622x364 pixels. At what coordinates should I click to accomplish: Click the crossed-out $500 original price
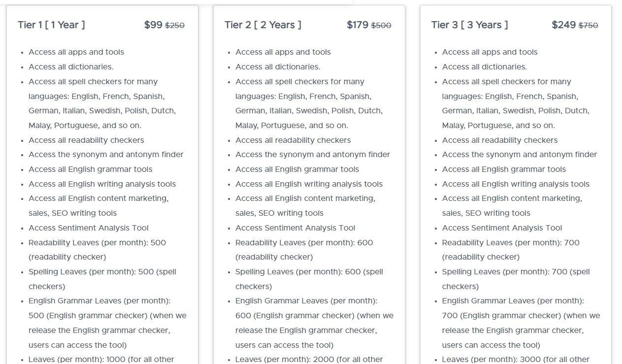(x=381, y=25)
